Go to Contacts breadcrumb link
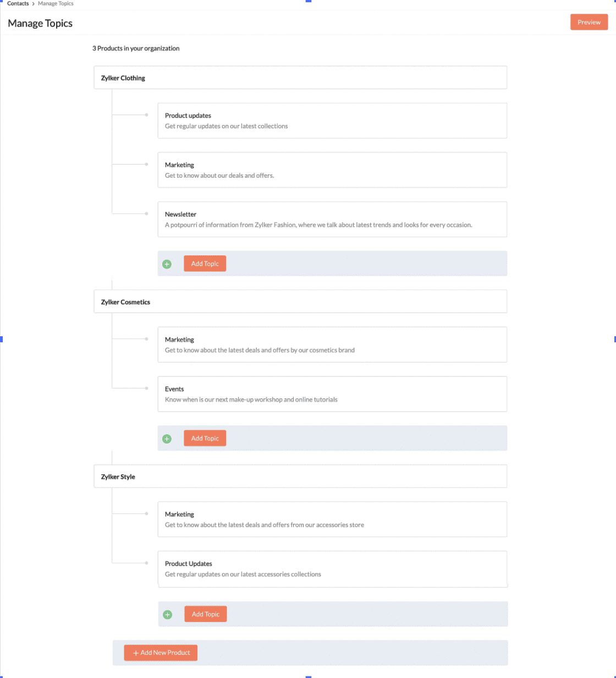The height and width of the screenshot is (678, 616). [x=18, y=3]
